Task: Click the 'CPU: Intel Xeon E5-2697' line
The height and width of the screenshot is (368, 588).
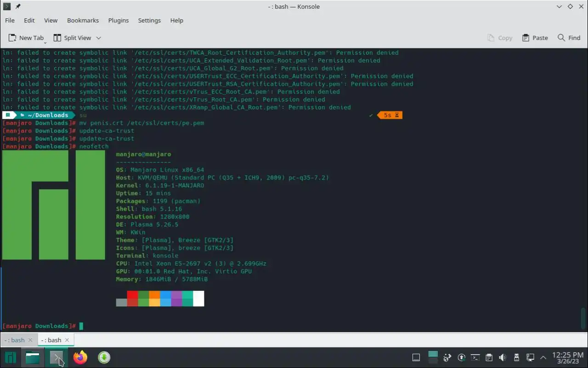Action: click(x=191, y=264)
